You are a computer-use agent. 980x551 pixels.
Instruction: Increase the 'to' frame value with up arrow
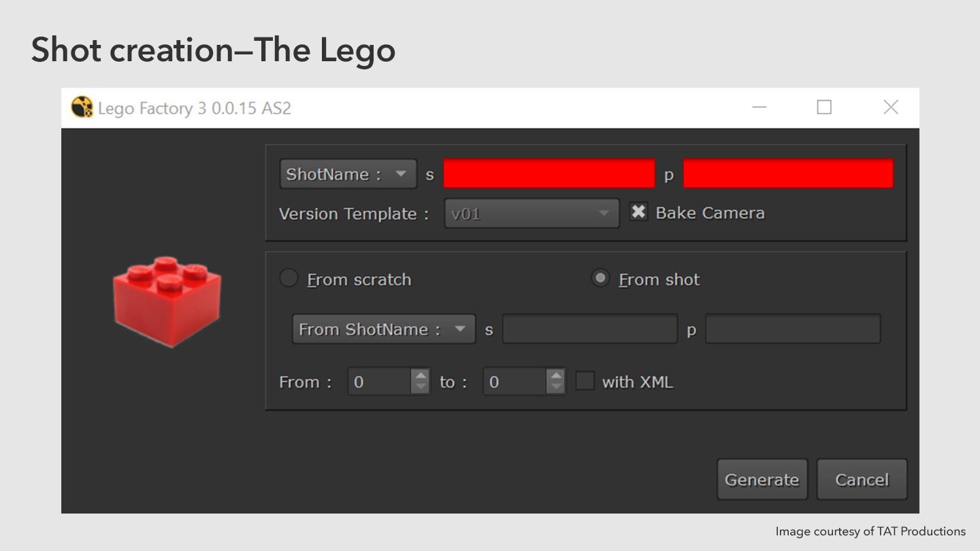pyautogui.click(x=556, y=375)
